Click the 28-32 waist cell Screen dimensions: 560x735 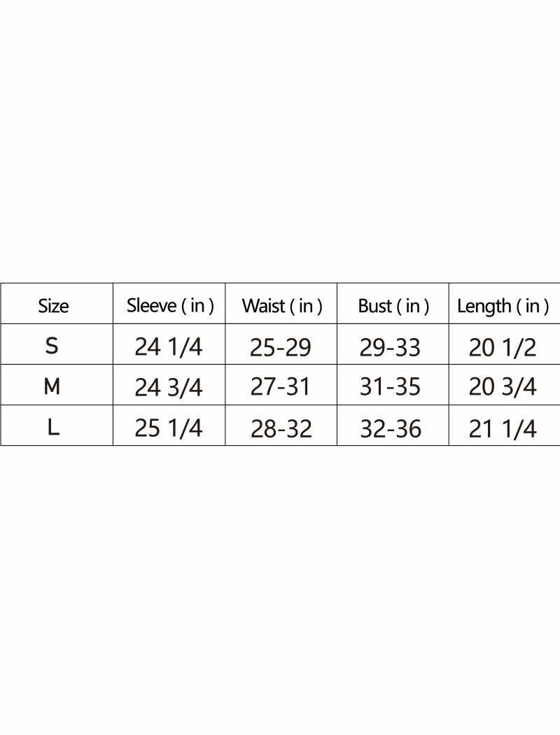coord(281,428)
